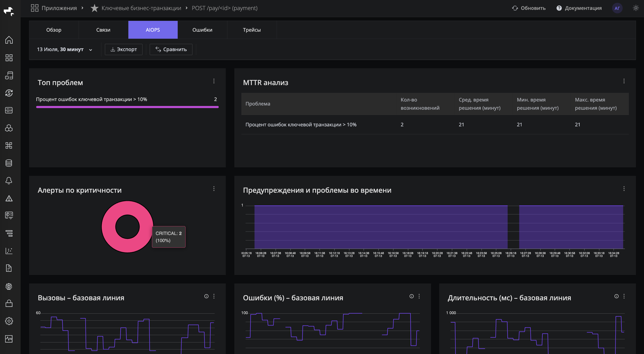Toggle the light theme sun icon
The image size is (644, 354).
pyautogui.click(x=636, y=8)
